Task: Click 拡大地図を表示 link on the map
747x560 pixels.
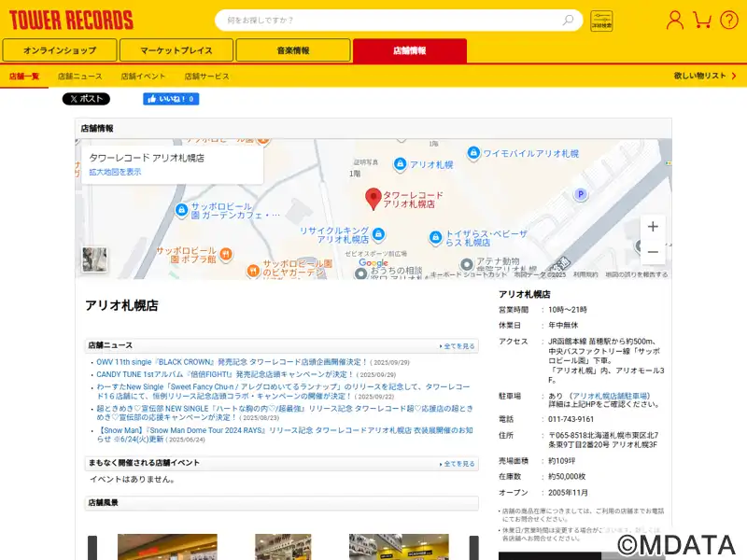Action: point(115,172)
